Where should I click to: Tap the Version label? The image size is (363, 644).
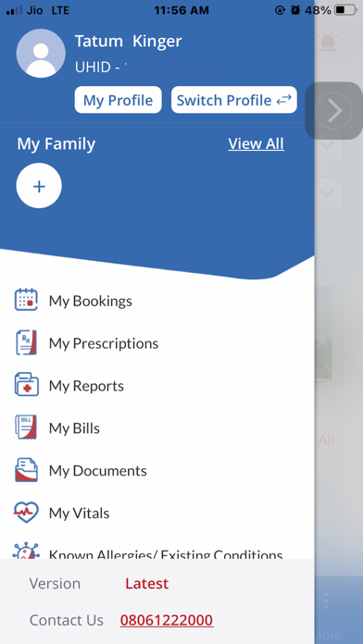coord(55,584)
